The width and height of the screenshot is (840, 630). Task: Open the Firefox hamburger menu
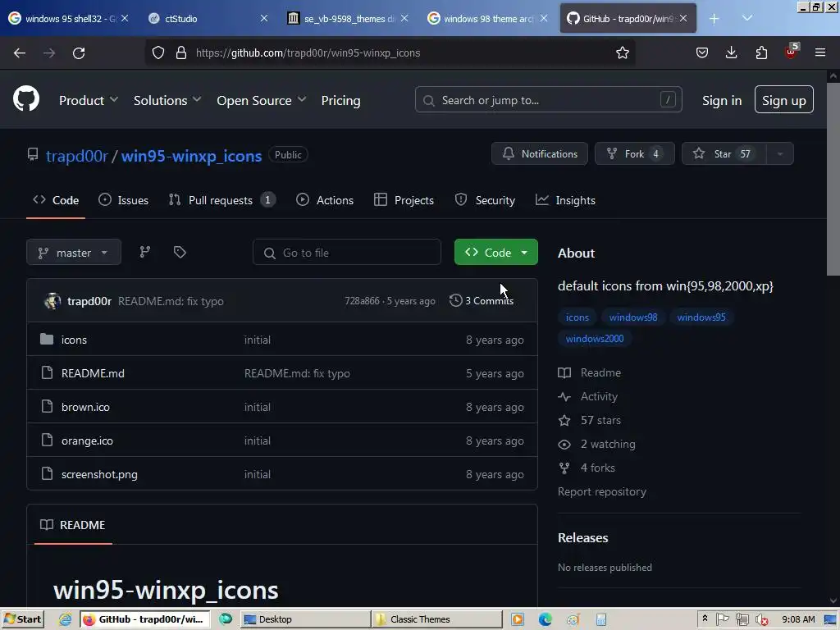[x=820, y=52]
